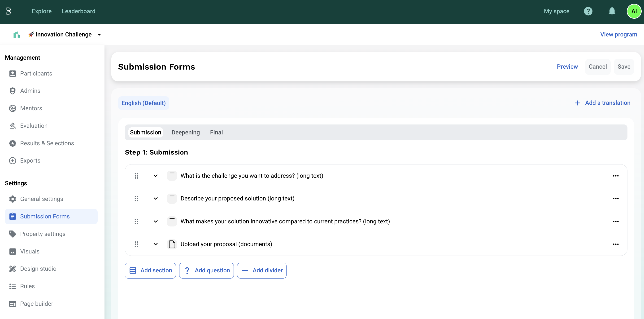
Task: Click the View program link
Action: [618, 35]
